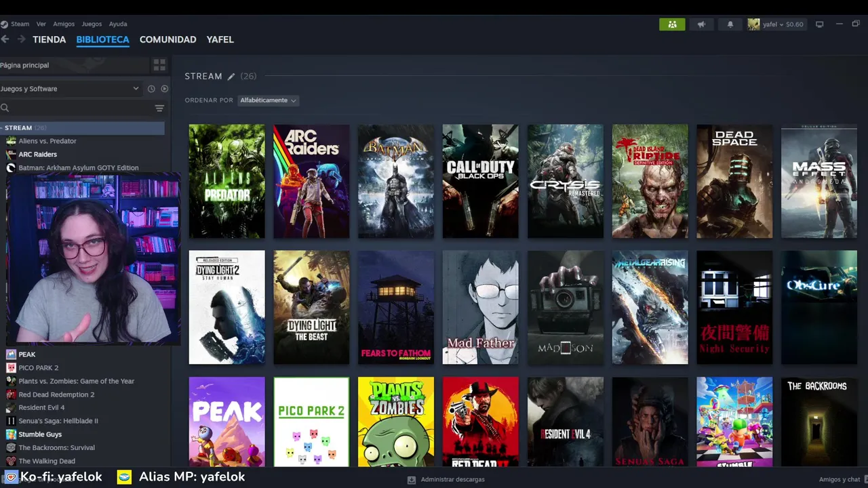This screenshot has width=868, height=488.
Task: Open Red Dead Redemption II cover
Action: click(481, 422)
